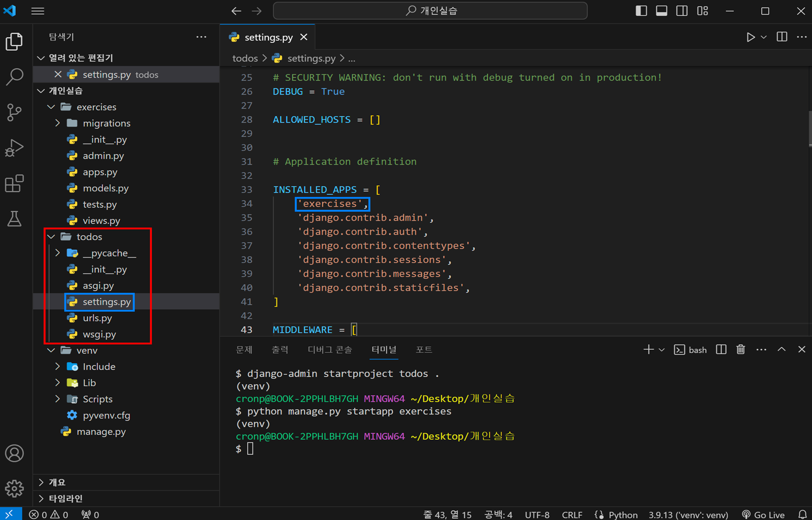Open the Extensions view
This screenshot has height=520, width=812.
tap(14, 183)
